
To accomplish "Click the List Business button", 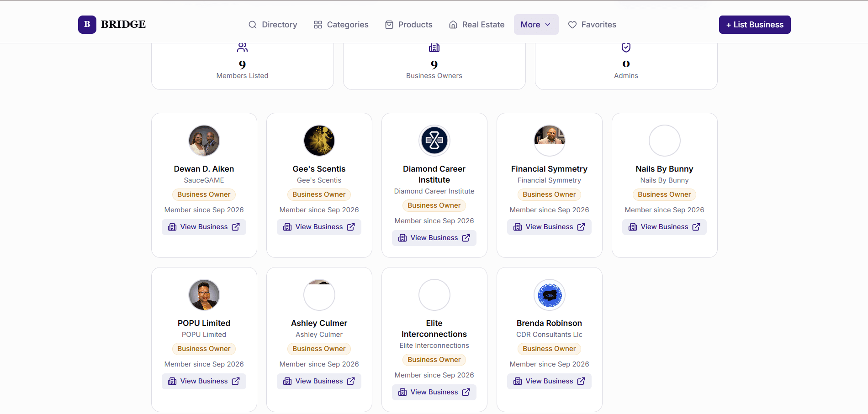I will click(755, 25).
